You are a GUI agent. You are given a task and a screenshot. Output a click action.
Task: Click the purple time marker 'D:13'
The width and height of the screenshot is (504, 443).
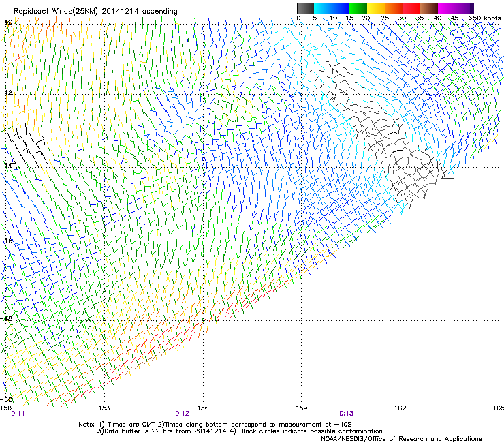coord(346,414)
